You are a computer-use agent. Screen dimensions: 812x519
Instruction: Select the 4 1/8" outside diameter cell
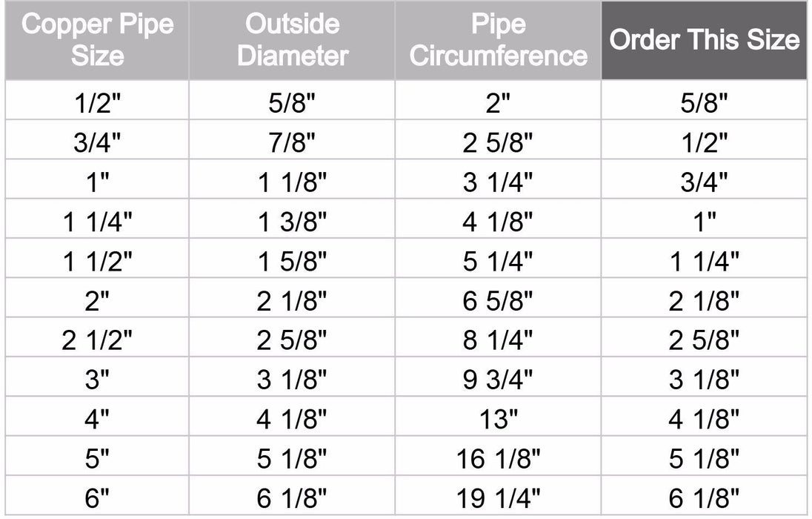(292, 421)
